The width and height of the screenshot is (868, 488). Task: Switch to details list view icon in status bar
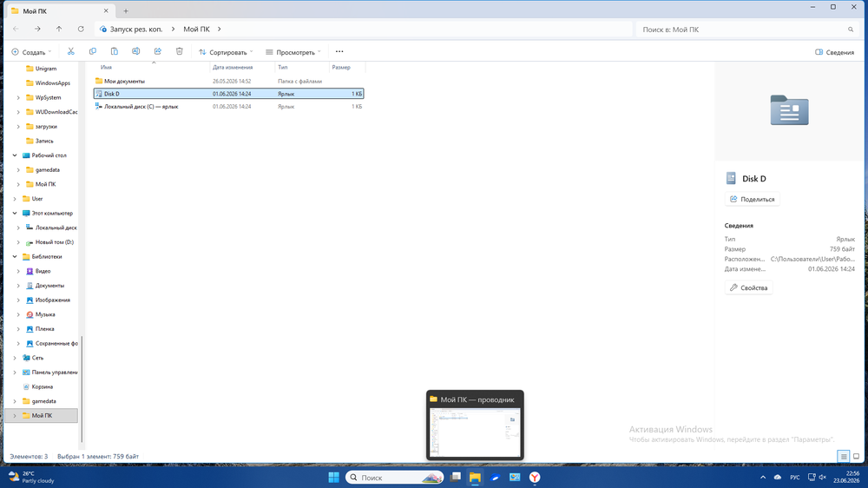[843, 457]
